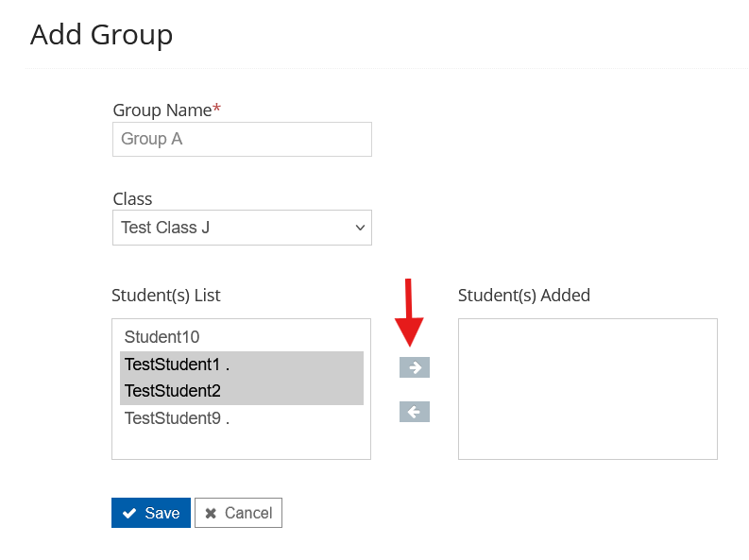
Task: Click the right arrow to add selected students
Action: [415, 367]
